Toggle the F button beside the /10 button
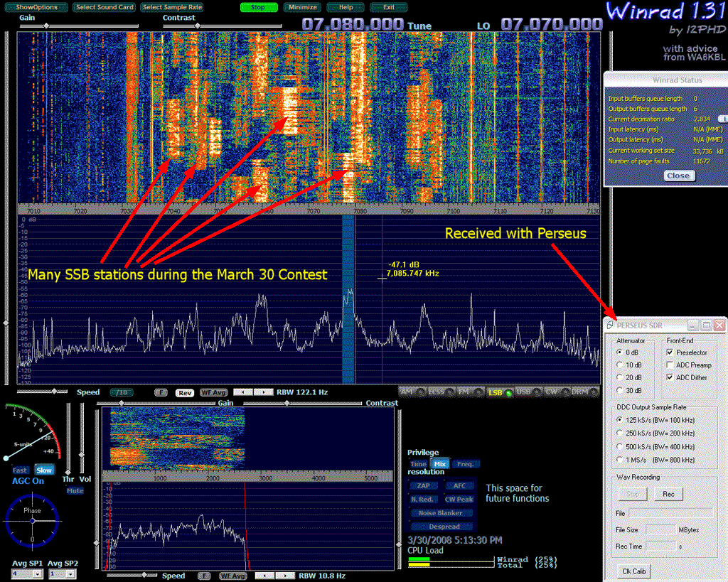Image resolution: width=728 pixels, height=582 pixels. click(x=161, y=393)
